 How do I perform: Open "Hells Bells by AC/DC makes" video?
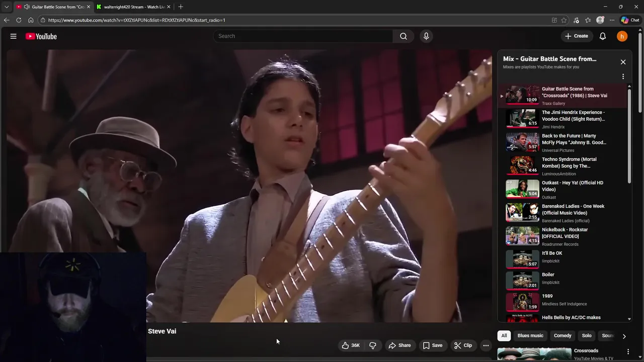pyautogui.click(x=563, y=318)
